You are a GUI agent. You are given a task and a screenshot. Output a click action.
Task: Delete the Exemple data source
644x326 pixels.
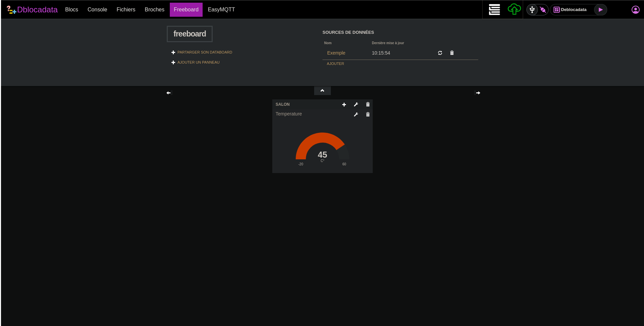(x=452, y=53)
